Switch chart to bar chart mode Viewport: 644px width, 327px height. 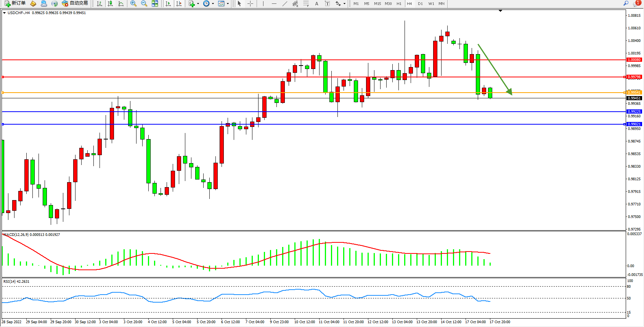100,3
